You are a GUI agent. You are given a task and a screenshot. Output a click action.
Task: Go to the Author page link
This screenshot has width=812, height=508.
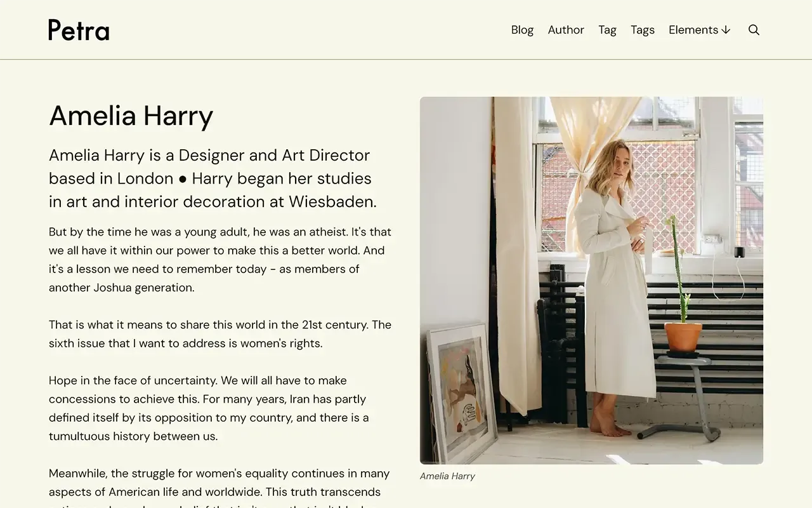(566, 30)
